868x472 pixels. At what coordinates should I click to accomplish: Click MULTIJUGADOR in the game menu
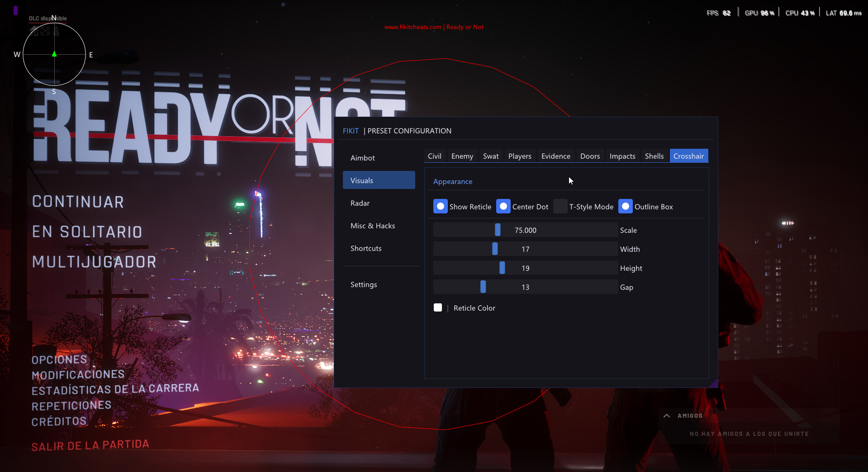(x=94, y=261)
